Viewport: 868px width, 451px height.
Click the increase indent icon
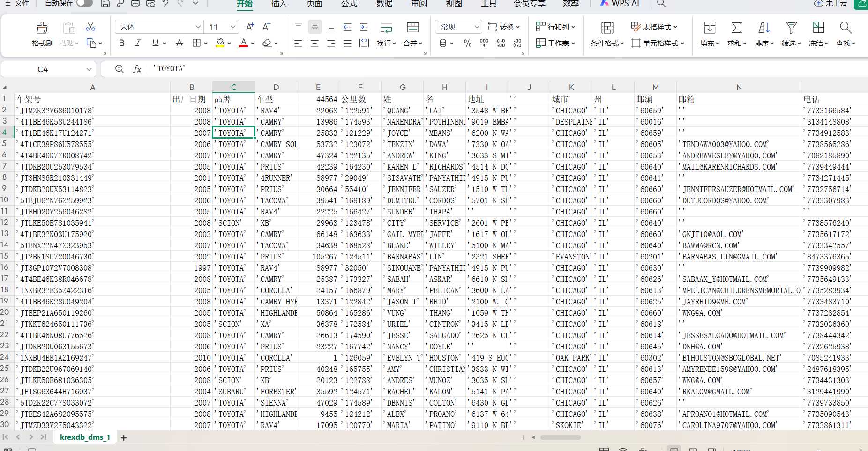click(x=364, y=27)
